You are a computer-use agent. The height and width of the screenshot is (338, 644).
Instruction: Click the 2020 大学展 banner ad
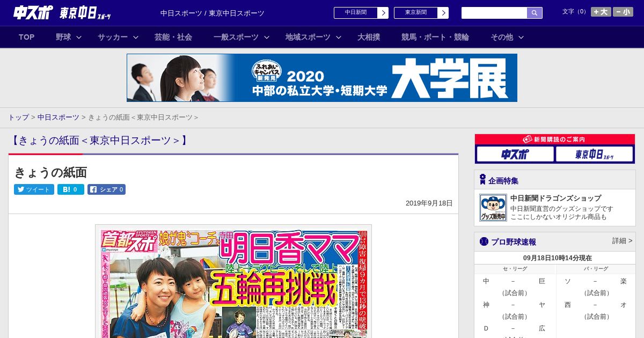tap(322, 78)
